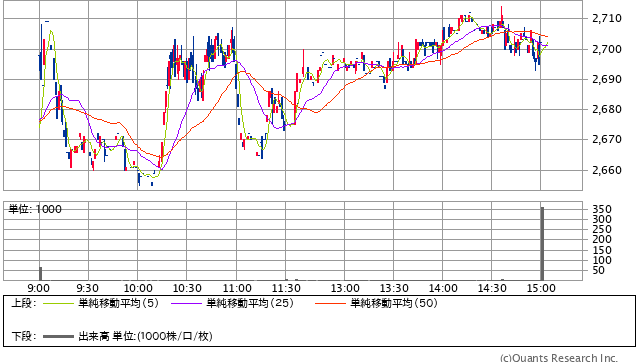The width and height of the screenshot is (638, 362).
Task: Click the 14:30 time axis label
Action: click(492, 288)
